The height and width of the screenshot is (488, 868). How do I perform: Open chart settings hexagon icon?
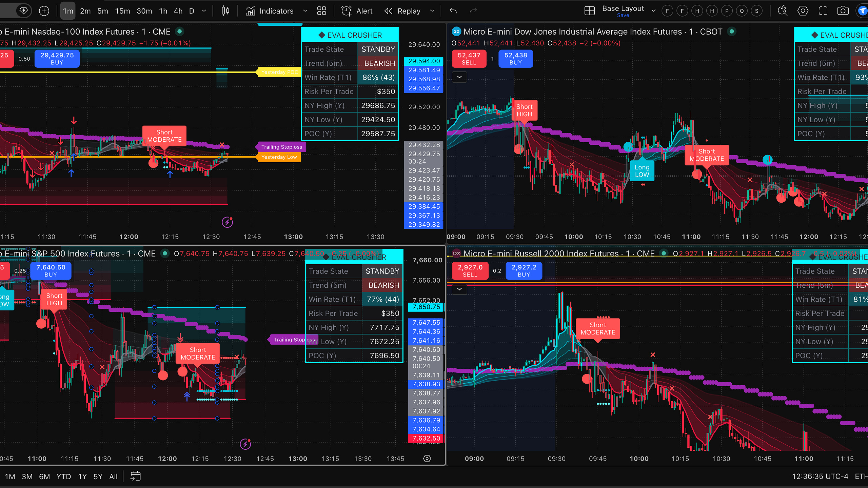tap(803, 11)
